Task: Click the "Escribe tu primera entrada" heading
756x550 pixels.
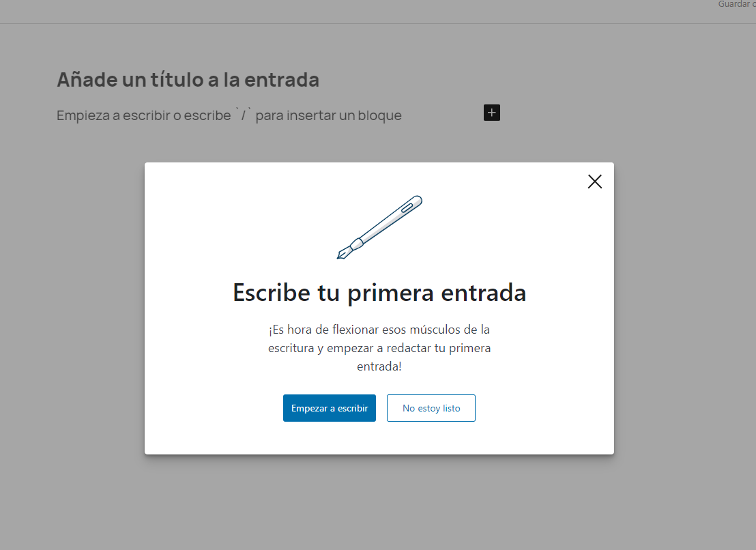Action: (379, 292)
